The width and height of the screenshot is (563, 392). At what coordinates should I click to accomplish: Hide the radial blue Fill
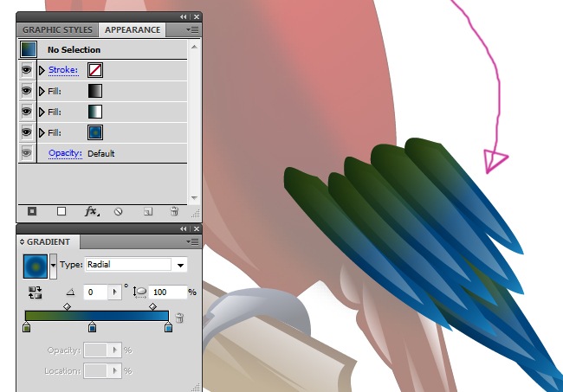tap(27, 132)
